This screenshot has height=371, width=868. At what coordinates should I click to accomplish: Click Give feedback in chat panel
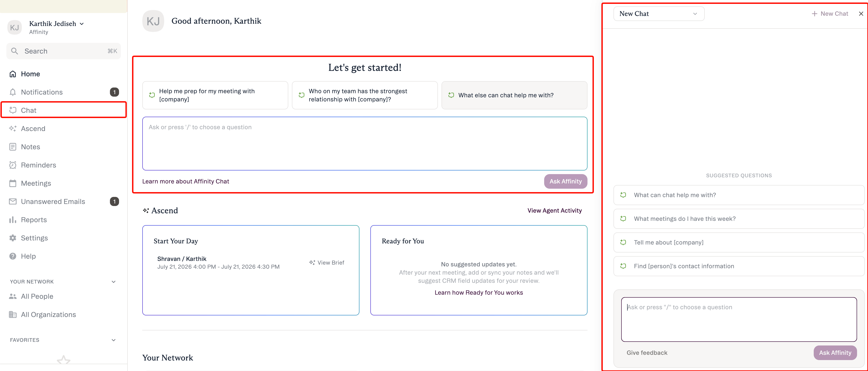(x=647, y=353)
